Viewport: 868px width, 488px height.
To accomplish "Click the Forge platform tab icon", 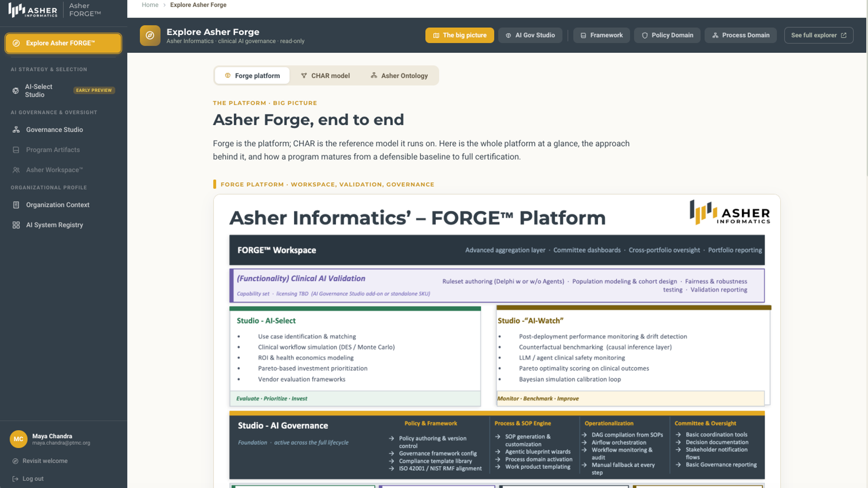I will tap(228, 75).
